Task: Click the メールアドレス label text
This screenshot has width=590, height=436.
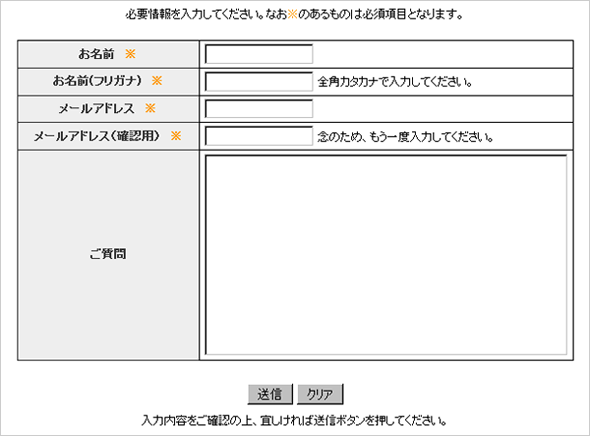Action: tap(96, 108)
